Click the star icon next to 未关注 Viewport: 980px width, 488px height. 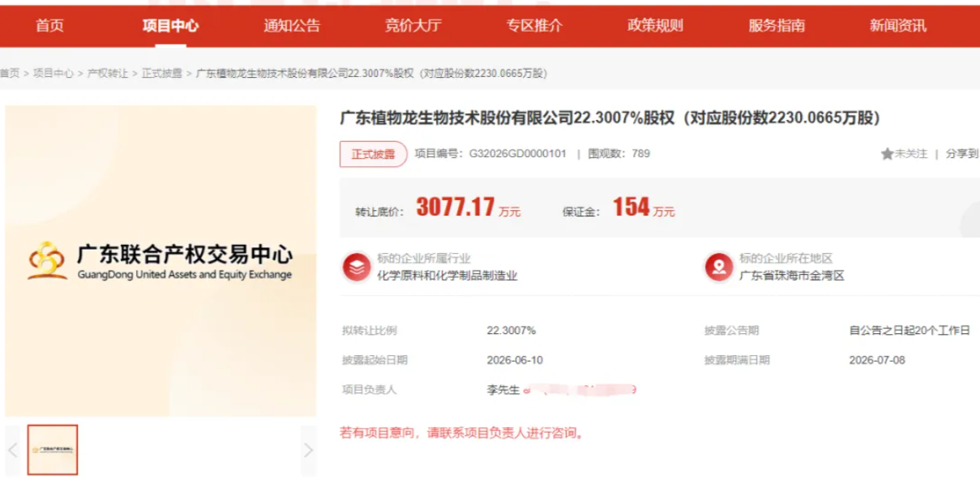[887, 154]
